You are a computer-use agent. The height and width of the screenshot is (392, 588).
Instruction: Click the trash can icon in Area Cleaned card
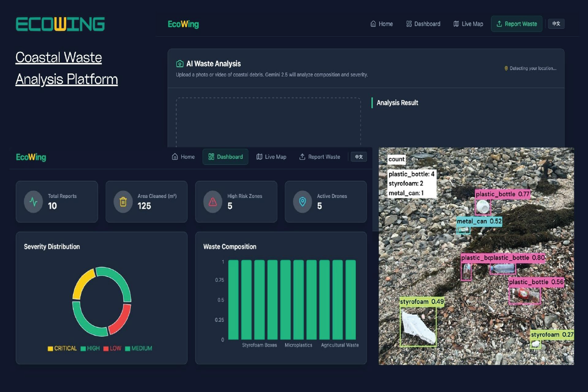[123, 202]
